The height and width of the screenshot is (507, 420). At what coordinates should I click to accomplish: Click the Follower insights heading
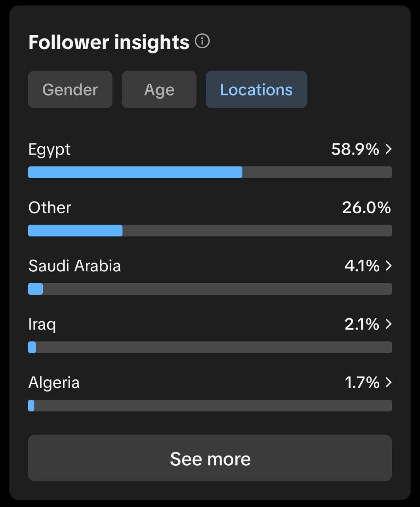point(109,42)
